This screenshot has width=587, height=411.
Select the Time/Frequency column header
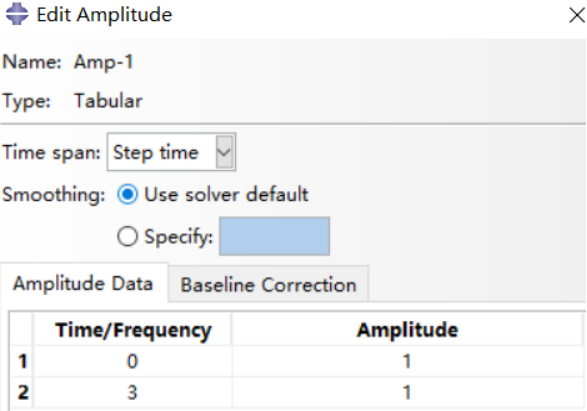pyautogui.click(x=133, y=330)
